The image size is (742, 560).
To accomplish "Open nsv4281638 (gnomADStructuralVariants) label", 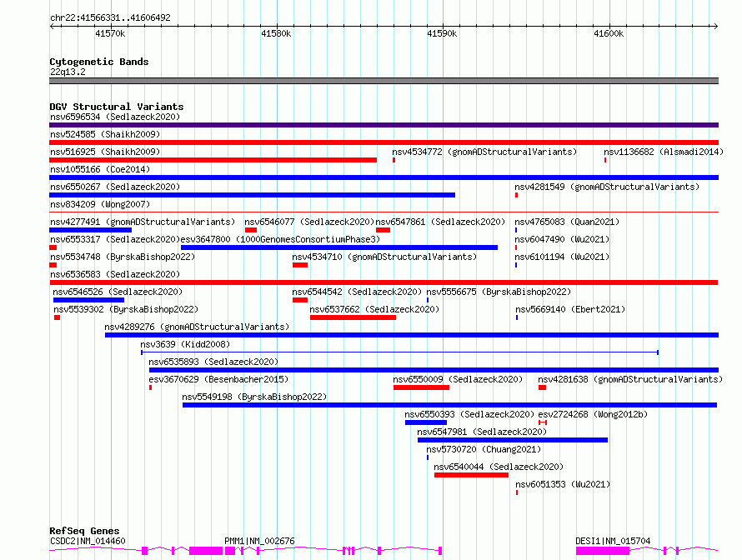I will [x=630, y=379].
